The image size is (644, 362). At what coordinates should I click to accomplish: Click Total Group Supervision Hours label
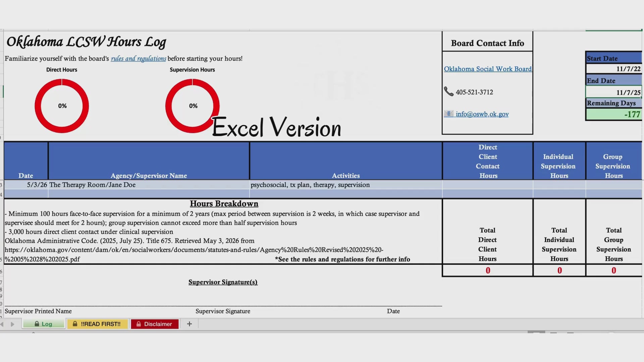pyautogui.click(x=614, y=244)
